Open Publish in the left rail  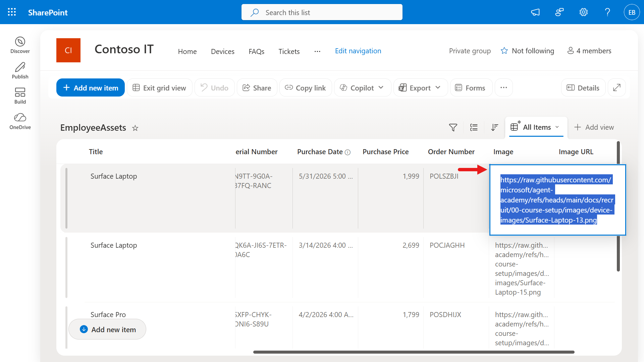coord(20,71)
